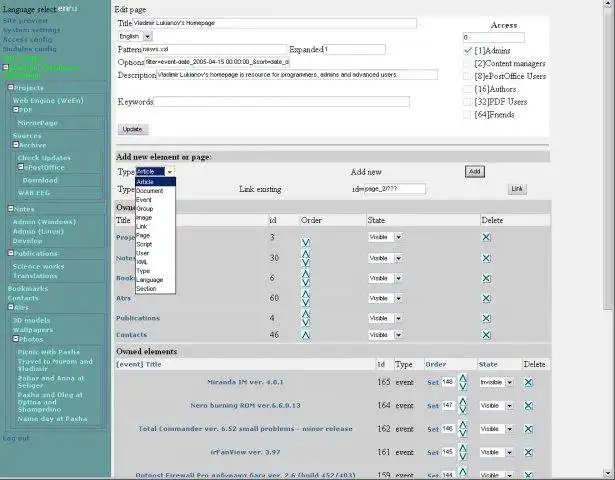The height and width of the screenshot is (480, 615).
Task: Tick the [64]Friends access checkbox
Action: coord(467,115)
